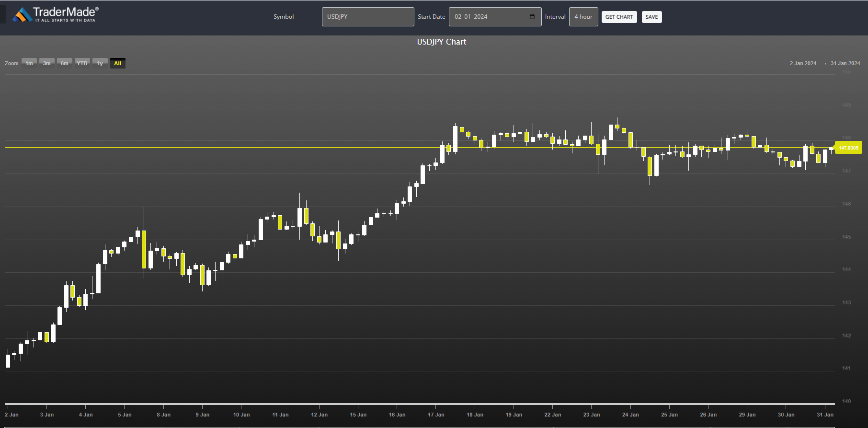Click the 147.8005 current price label
Image resolution: width=868 pixels, height=428 pixels.
(848, 148)
